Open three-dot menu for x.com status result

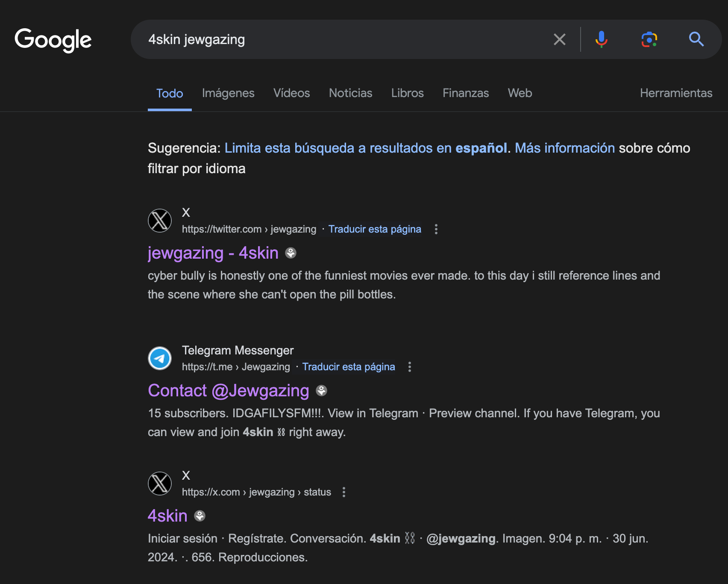(343, 492)
